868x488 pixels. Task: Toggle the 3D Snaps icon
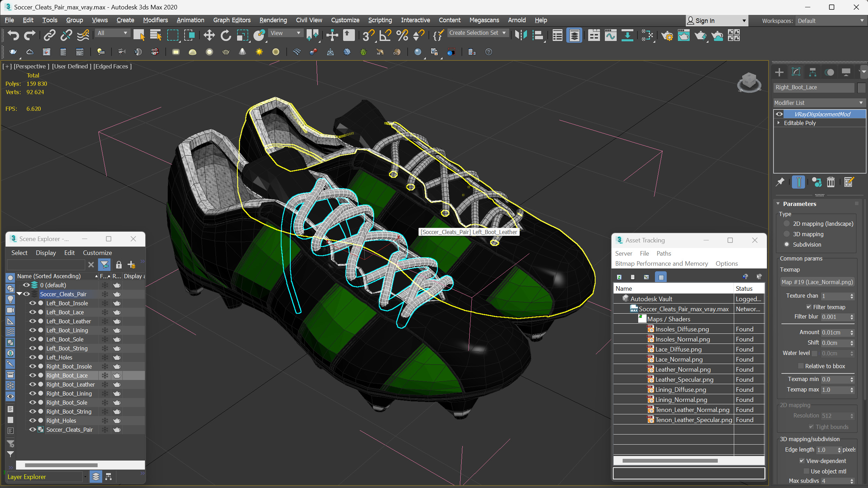pos(368,35)
